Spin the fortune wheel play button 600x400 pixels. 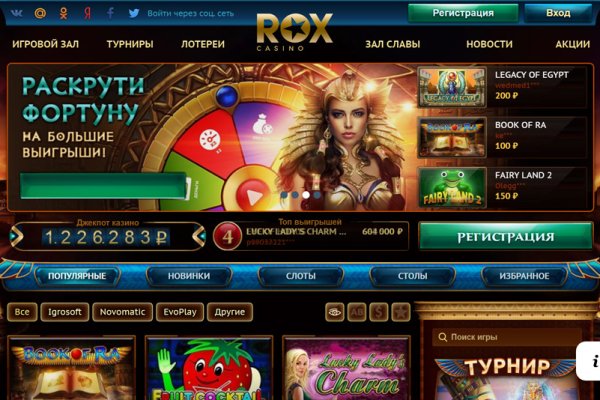pos(251,194)
